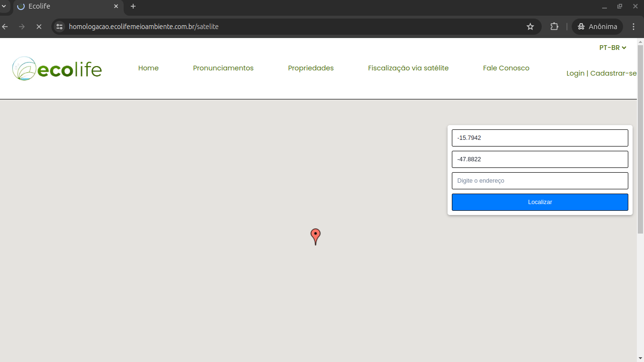Close the Ecolife browser tab
The image size is (644, 362).
(116, 6)
